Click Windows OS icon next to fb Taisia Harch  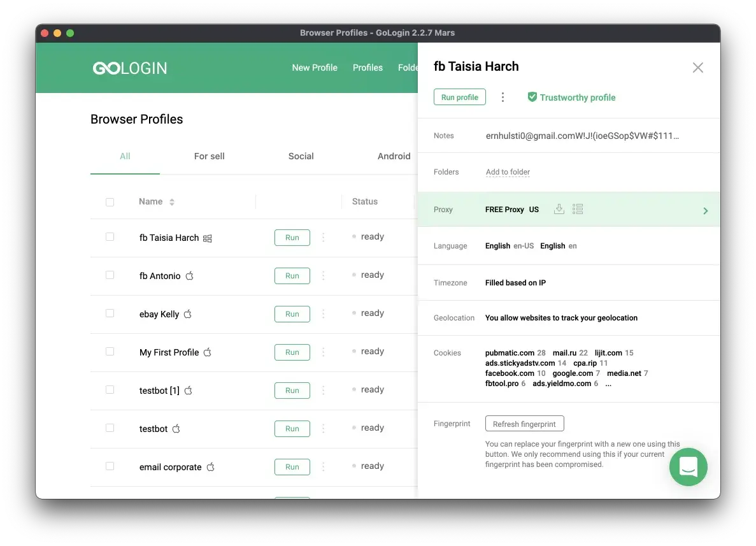click(208, 238)
